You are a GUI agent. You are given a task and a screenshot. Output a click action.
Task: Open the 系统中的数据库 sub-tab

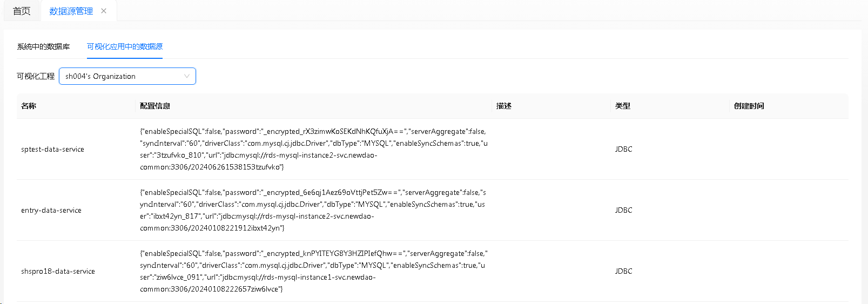point(43,46)
